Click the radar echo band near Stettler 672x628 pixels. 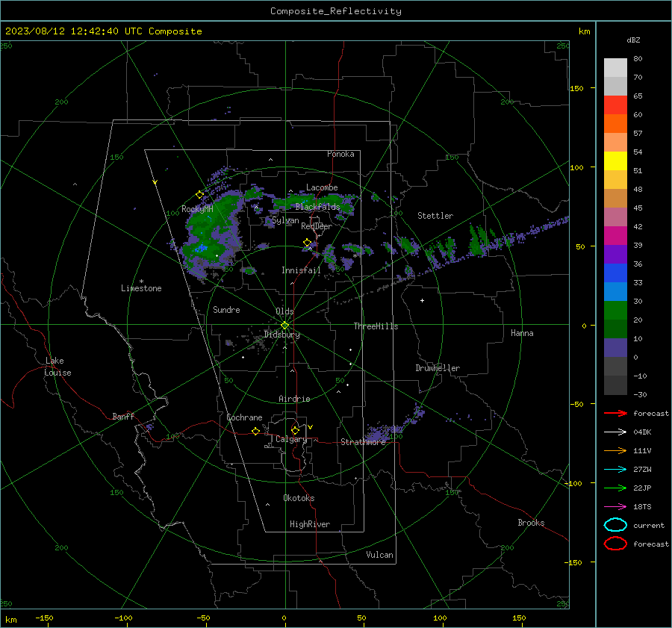coord(479,241)
